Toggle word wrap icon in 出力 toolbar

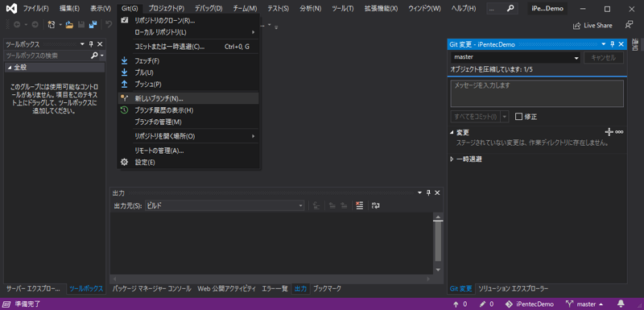pos(375,205)
